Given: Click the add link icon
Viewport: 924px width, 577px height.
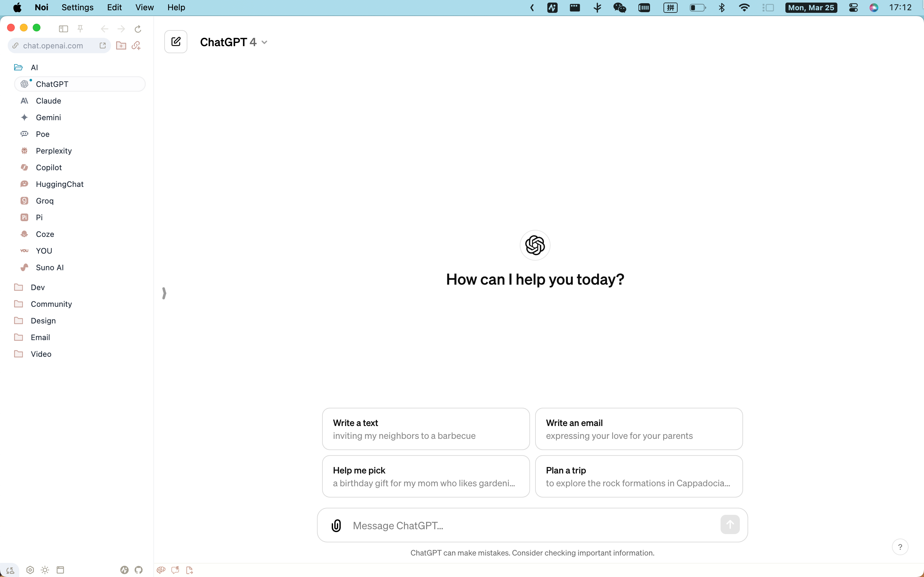Looking at the screenshot, I should (136, 46).
